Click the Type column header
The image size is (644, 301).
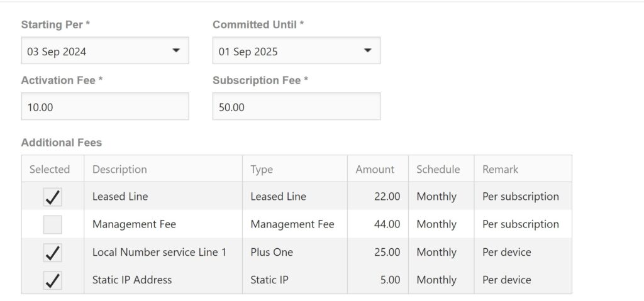pyautogui.click(x=262, y=169)
